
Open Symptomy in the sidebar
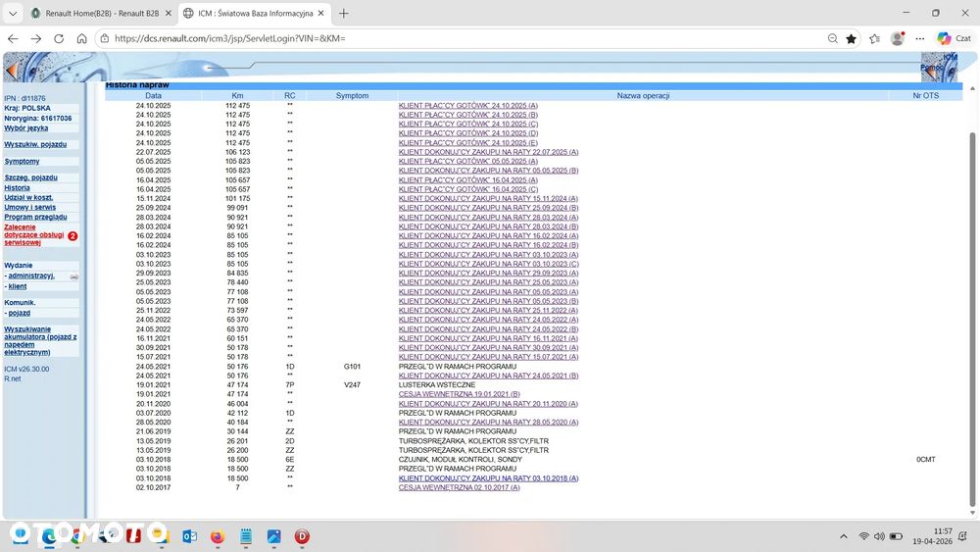[22, 162]
